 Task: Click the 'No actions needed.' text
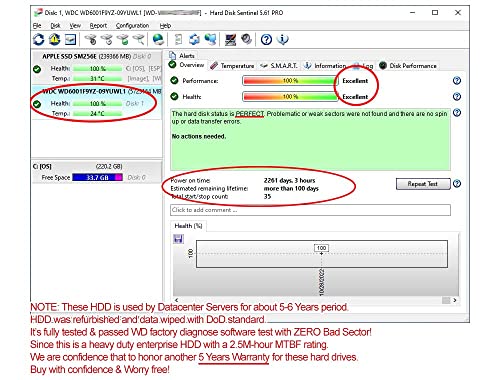coord(199,136)
